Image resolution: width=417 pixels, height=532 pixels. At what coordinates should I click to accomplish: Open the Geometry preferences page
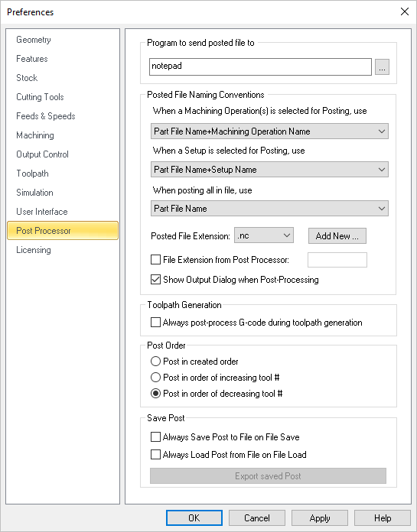pos(34,40)
